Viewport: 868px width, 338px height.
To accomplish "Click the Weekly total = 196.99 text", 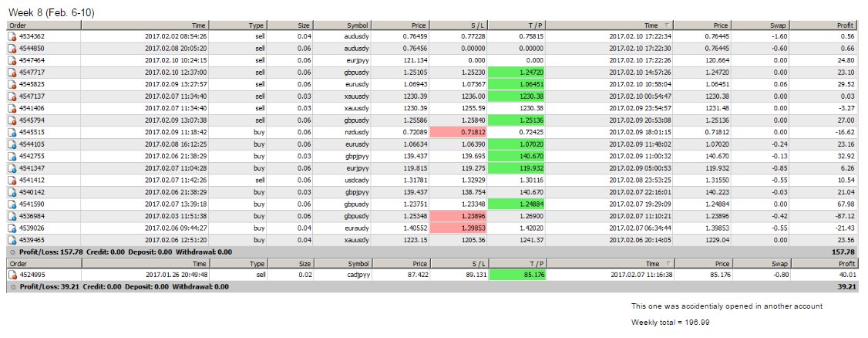I will click(x=671, y=322).
